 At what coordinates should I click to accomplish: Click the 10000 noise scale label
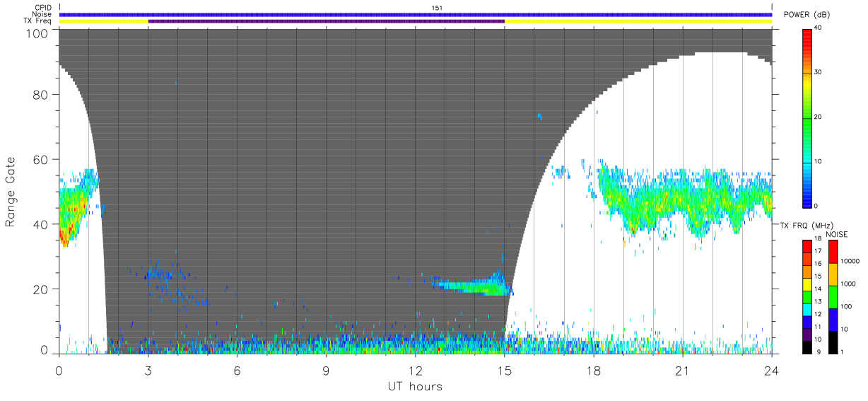point(848,261)
